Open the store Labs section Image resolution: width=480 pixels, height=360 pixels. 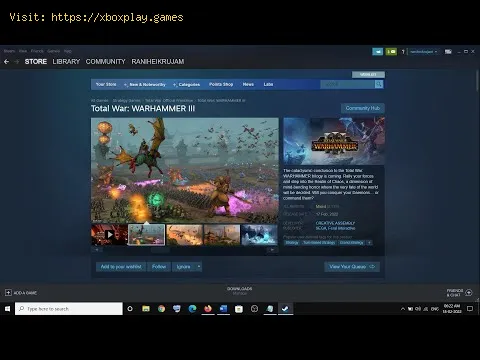point(268,84)
